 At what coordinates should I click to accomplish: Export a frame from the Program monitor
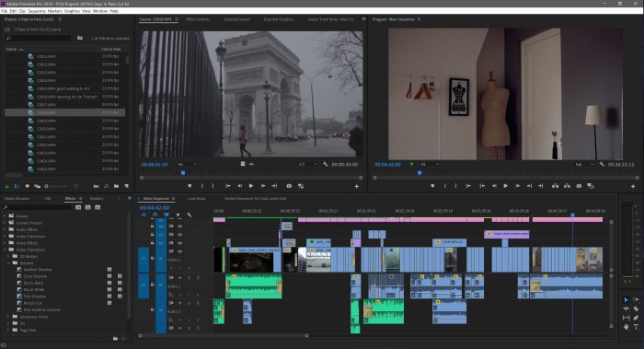tap(579, 186)
